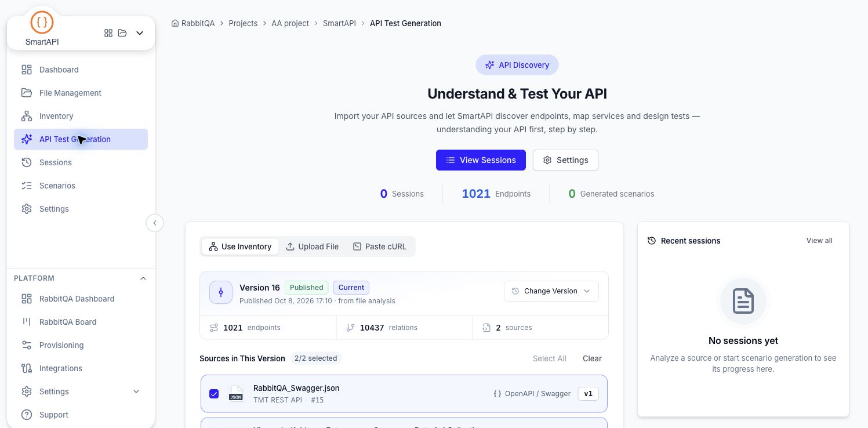Open the Change Version dropdown
The image size is (868, 428).
(x=551, y=291)
